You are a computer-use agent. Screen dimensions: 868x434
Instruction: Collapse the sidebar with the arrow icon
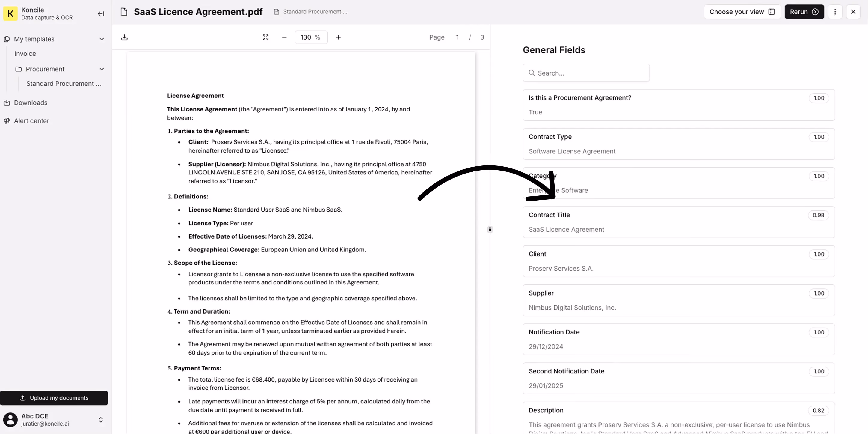pyautogui.click(x=101, y=13)
